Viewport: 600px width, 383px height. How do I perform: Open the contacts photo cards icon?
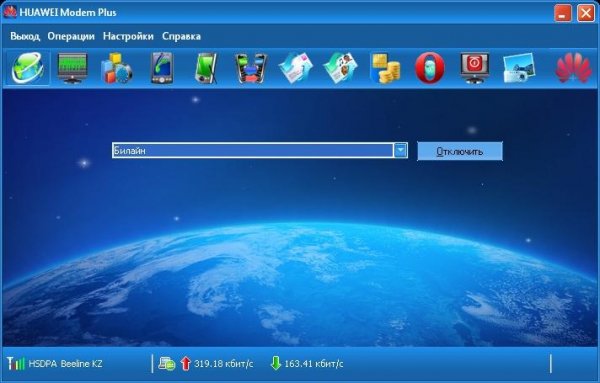click(x=340, y=68)
